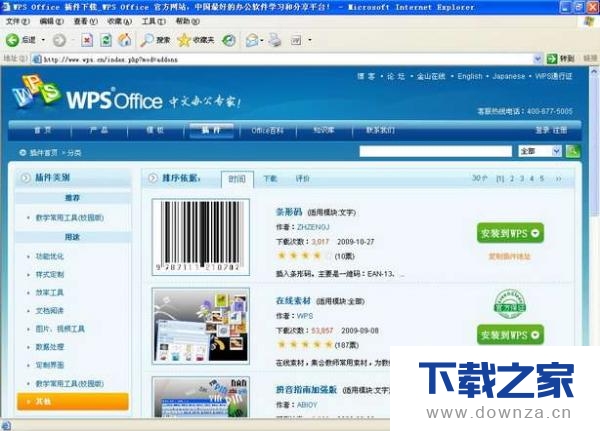The image size is (600, 431).
Task: Click the green site search button
Action: [x=573, y=151]
